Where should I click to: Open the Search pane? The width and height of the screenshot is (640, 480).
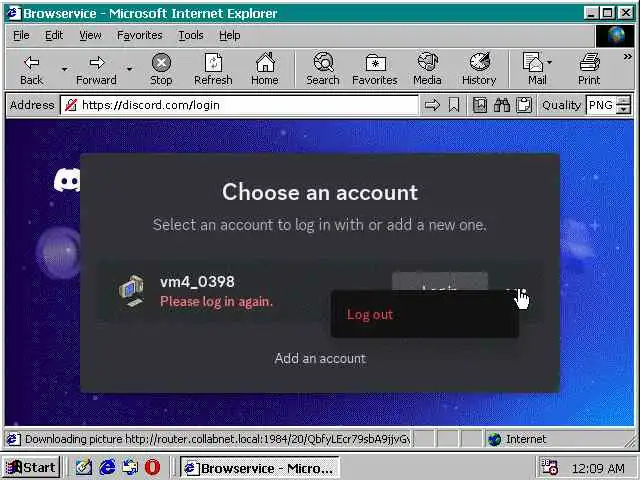coord(323,69)
